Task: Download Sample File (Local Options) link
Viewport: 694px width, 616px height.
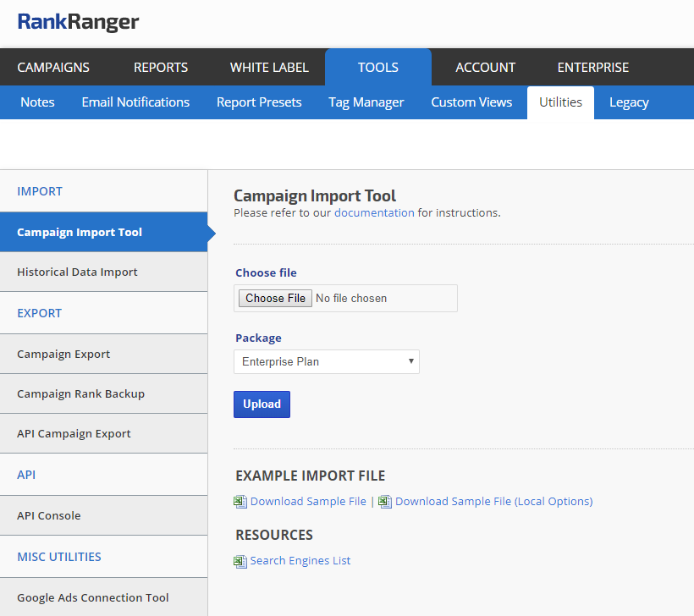Action: pos(493,502)
